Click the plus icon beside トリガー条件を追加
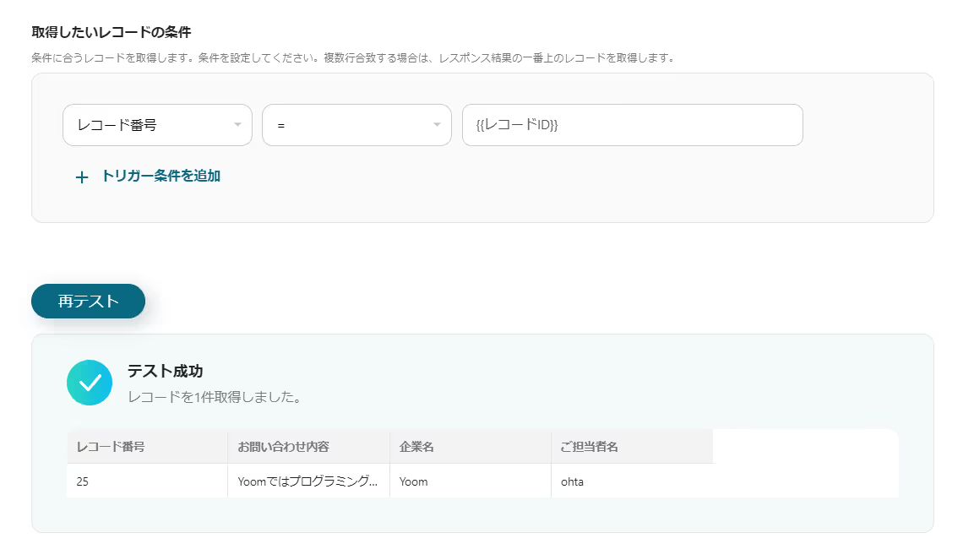This screenshot has width=963, height=560. pos(82,177)
